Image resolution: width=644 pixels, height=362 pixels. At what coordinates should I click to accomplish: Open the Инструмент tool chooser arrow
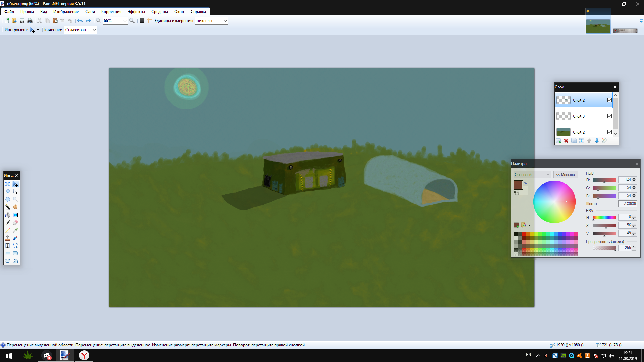coord(38,30)
